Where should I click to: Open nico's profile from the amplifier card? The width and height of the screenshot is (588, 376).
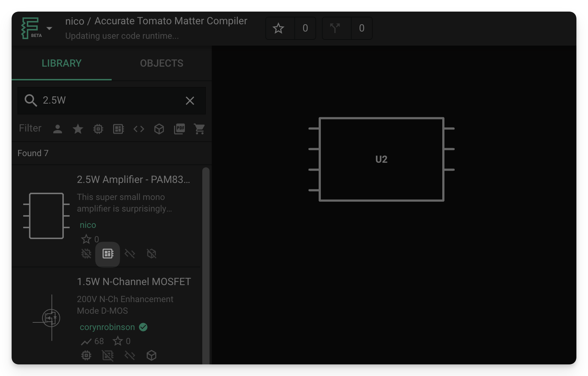pos(87,225)
